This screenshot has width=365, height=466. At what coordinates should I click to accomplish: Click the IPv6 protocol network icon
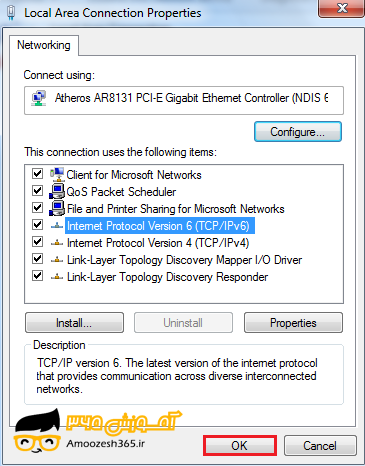(x=57, y=226)
